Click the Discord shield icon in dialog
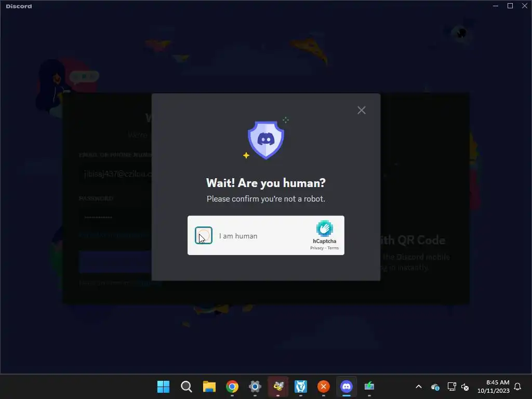The image size is (532, 399). (265, 140)
